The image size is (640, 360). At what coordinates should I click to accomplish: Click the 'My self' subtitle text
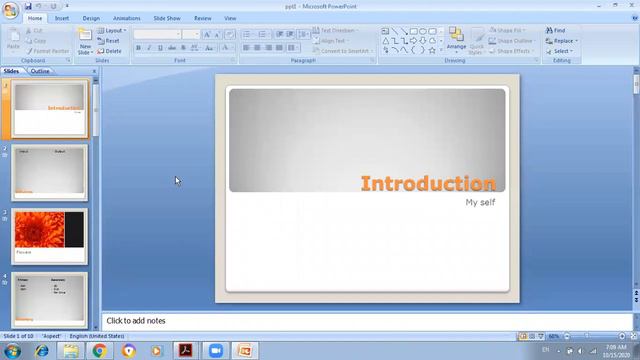(x=480, y=202)
